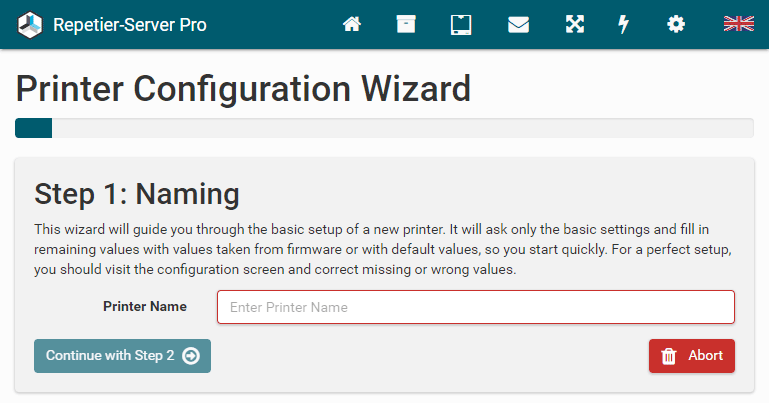Click the Printer Configuration Wizard title
The height and width of the screenshot is (403, 769).
pos(243,89)
